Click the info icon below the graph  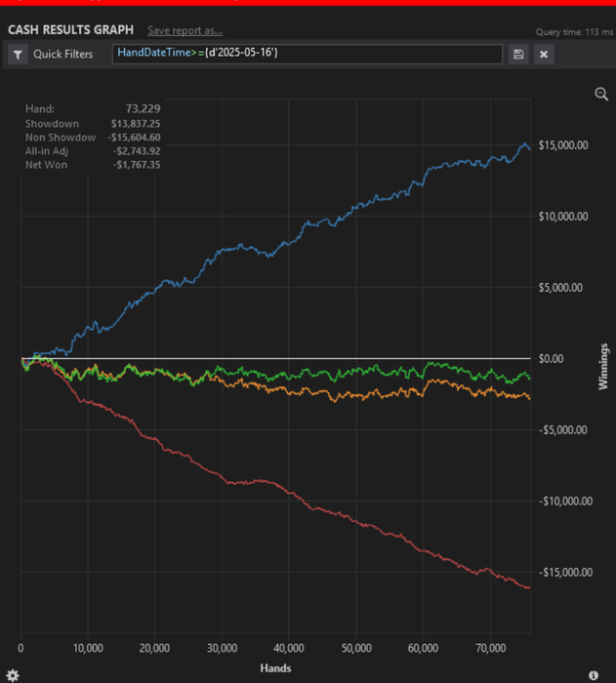click(594, 674)
